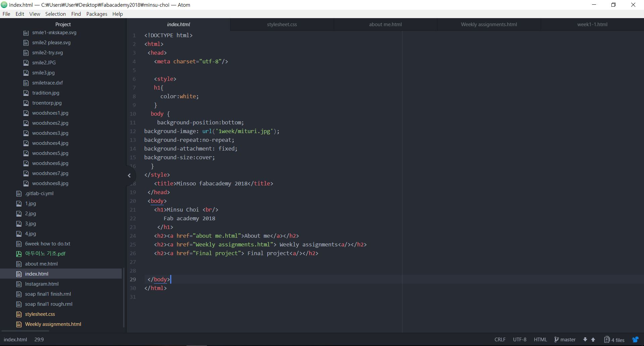Click the image icon beside troentorp.jpg
644x346 pixels.
26,103
